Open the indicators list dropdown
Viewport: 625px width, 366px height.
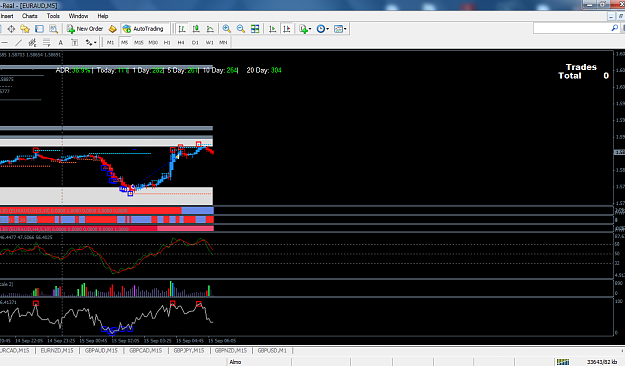click(x=305, y=29)
